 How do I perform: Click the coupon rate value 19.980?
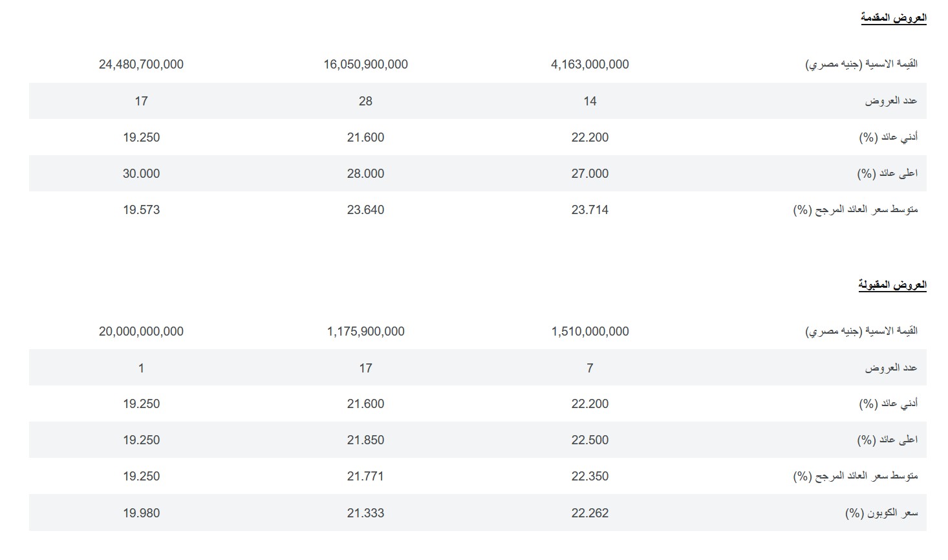[x=141, y=513]
